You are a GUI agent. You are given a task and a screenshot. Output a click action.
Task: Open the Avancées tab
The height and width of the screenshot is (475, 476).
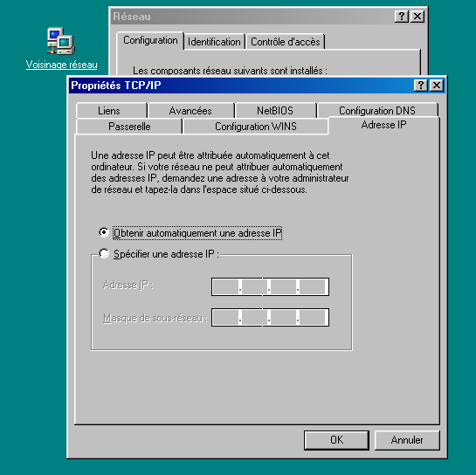[x=191, y=111]
